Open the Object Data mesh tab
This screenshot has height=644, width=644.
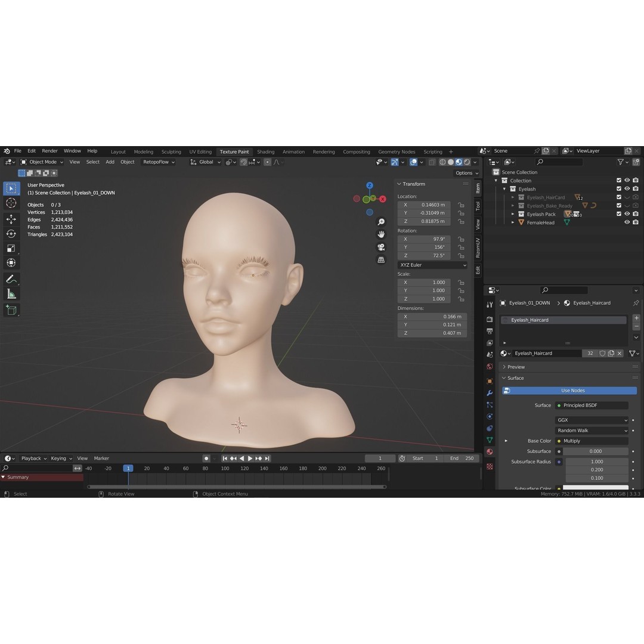(490, 440)
